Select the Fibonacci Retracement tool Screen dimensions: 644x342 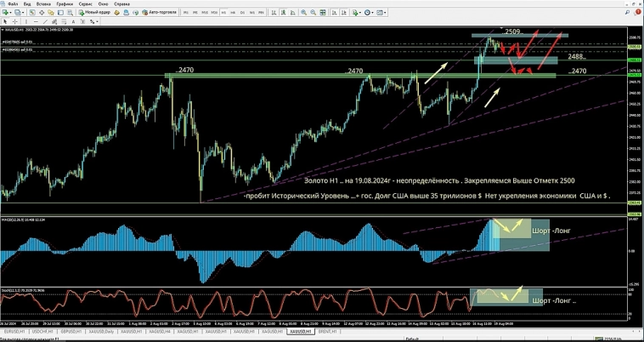click(x=64, y=21)
